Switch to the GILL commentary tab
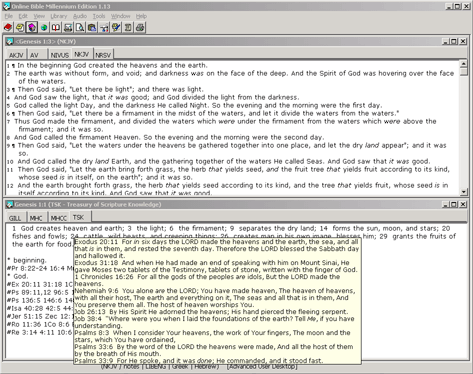The height and width of the screenshot is (374, 473). click(x=15, y=218)
